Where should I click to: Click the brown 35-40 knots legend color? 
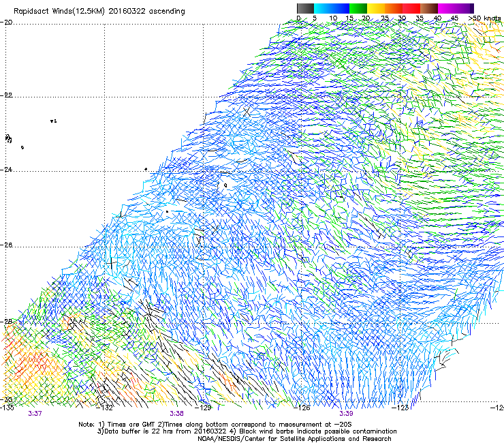pyautogui.click(x=429, y=8)
